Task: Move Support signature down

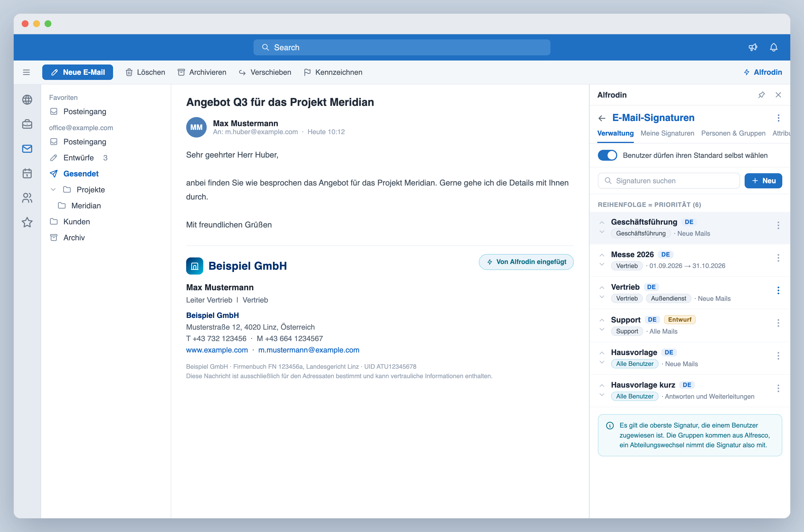Action: point(602,329)
